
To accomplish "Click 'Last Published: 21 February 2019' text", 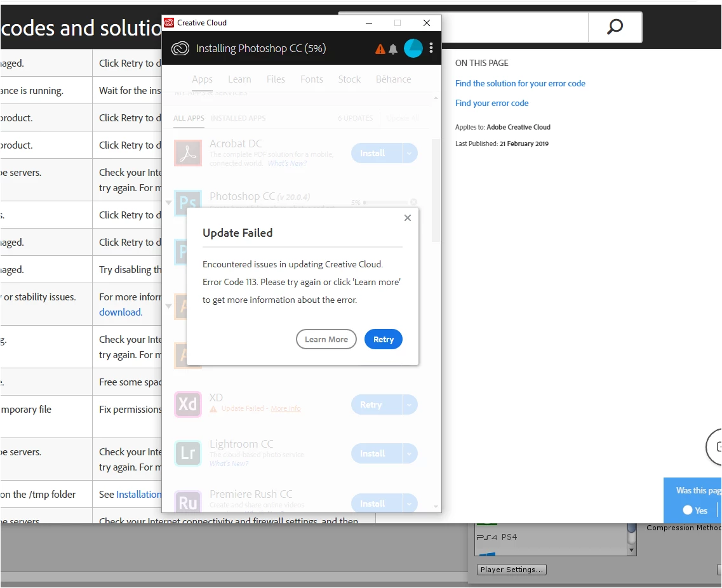I will (502, 144).
